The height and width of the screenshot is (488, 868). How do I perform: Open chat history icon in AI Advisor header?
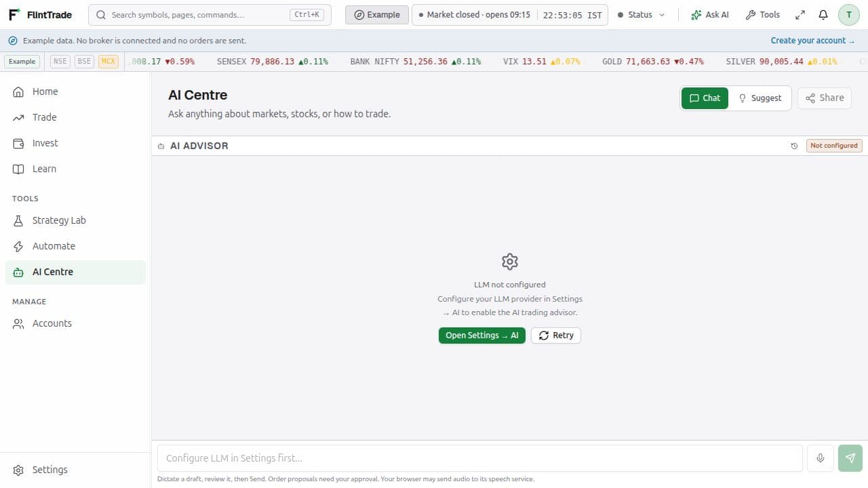[x=794, y=146]
